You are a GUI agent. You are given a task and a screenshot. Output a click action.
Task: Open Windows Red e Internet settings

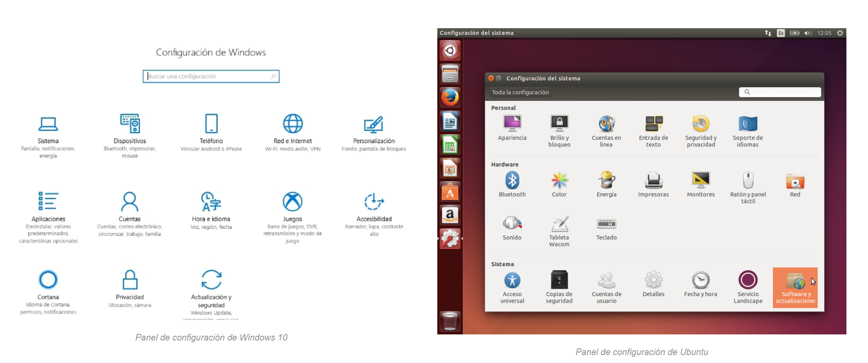click(292, 124)
